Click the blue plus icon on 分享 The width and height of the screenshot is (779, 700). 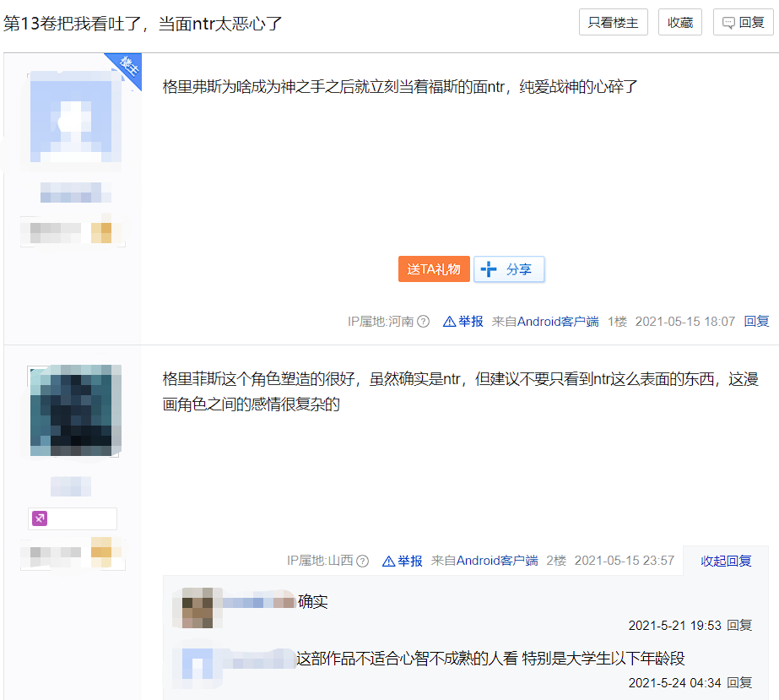coord(489,269)
